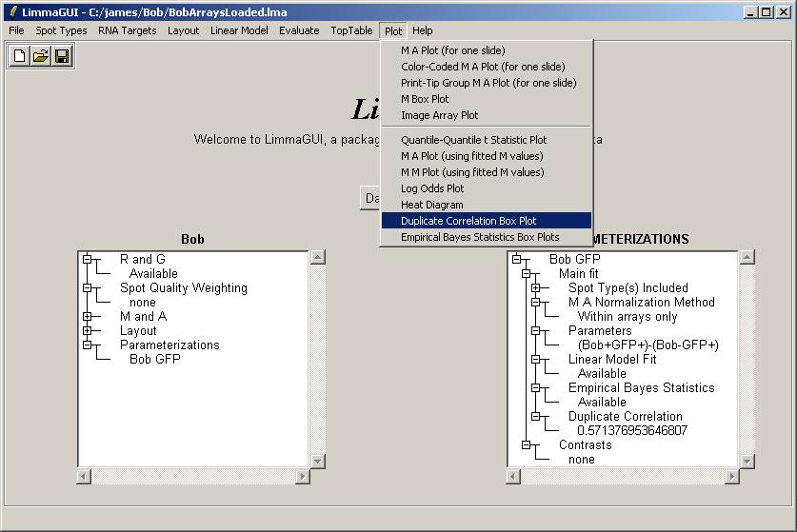Open the Spot Types menu
Image resolution: width=797 pixels, height=532 pixels.
(x=61, y=30)
